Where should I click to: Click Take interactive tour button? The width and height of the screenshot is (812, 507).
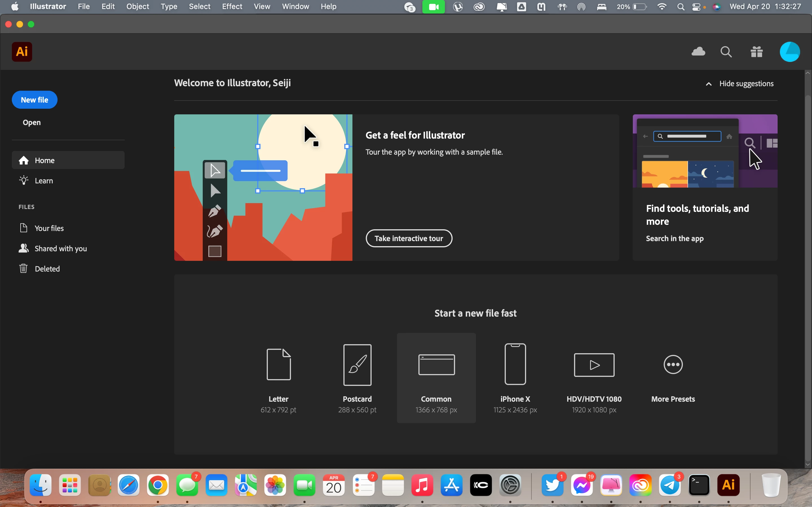[x=409, y=238]
